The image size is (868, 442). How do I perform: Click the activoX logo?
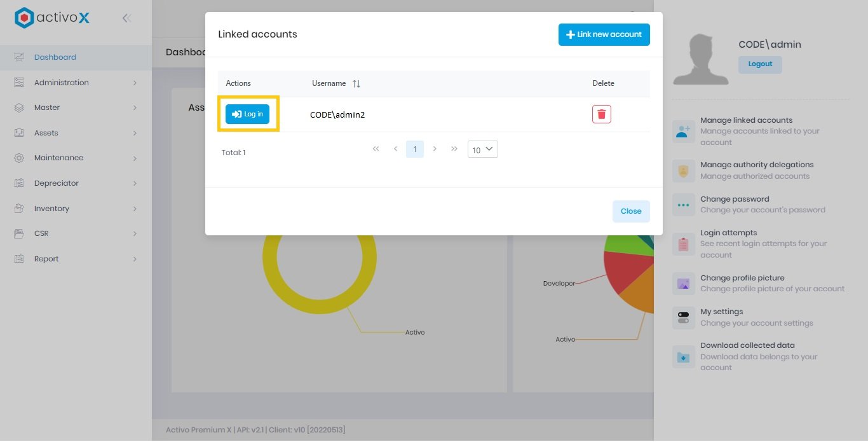pos(51,18)
